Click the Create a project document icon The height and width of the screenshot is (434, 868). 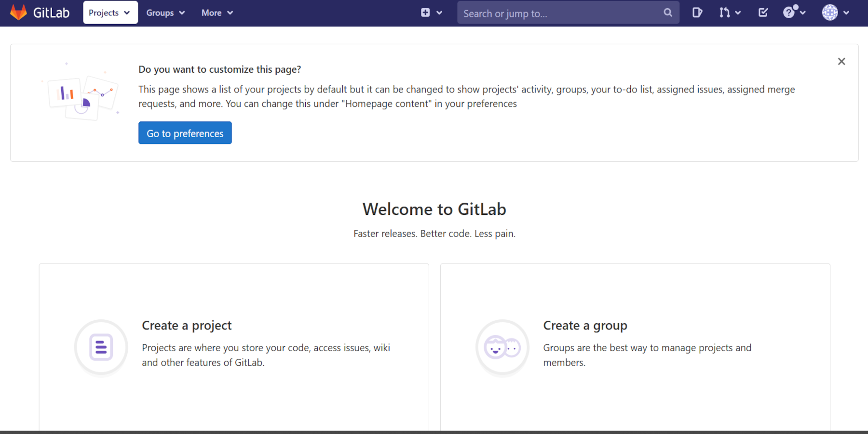click(x=101, y=347)
